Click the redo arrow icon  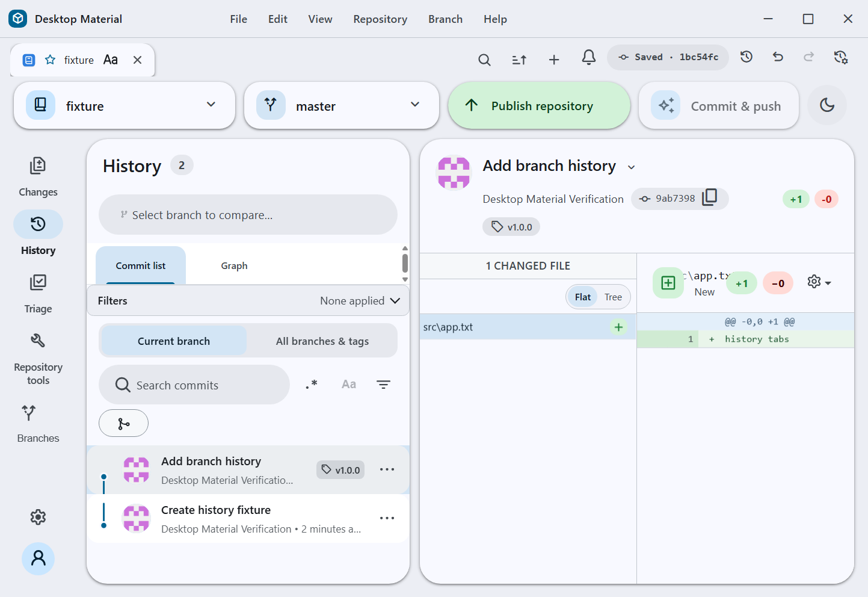809,57
